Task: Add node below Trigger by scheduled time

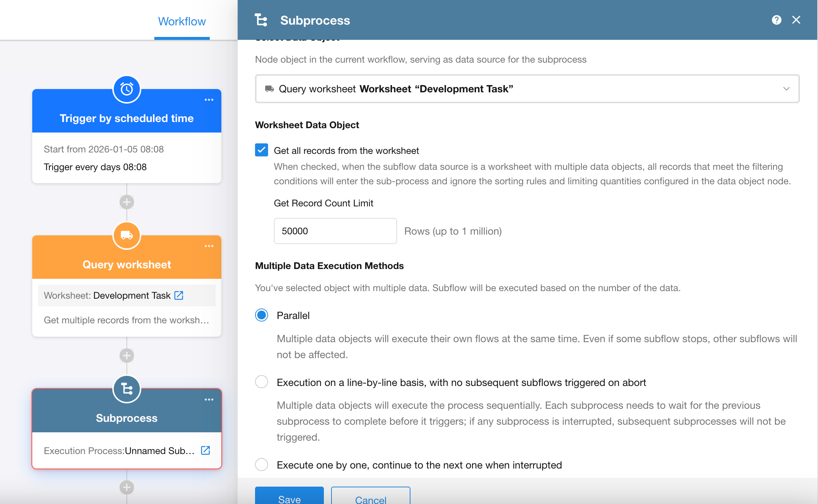Action: click(x=126, y=202)
